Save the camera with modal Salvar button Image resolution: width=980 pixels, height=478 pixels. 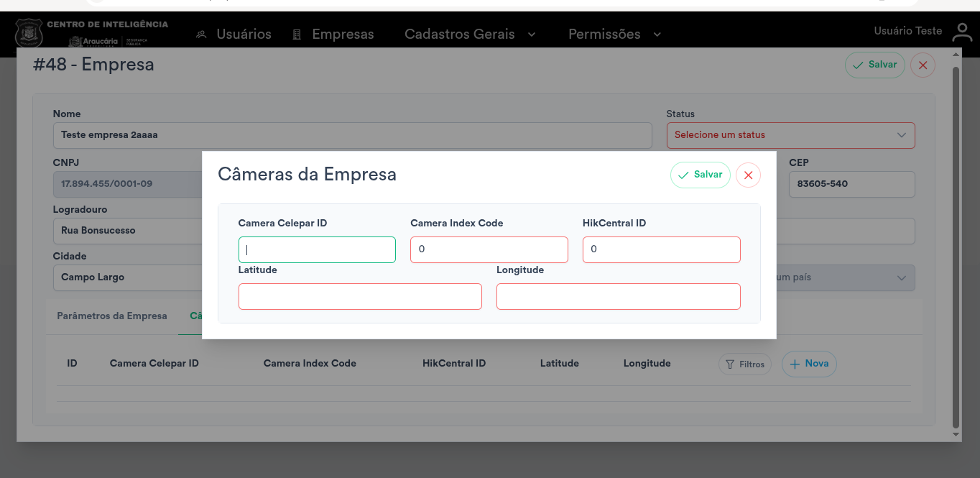700,175
